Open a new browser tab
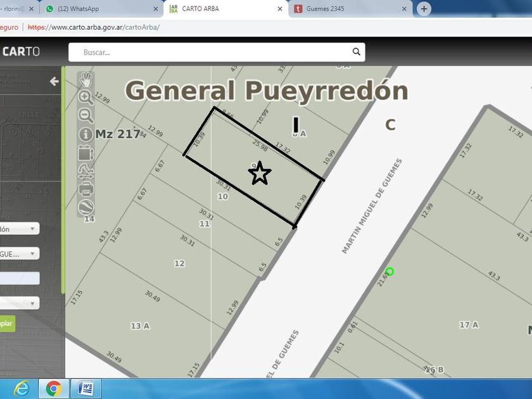 (x=424, y=9)
